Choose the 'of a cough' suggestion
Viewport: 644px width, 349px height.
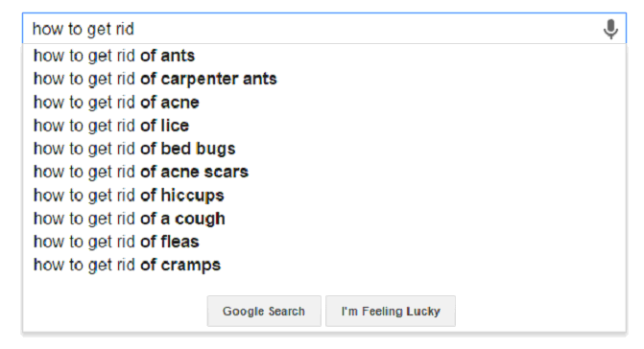tap(324, 219)
